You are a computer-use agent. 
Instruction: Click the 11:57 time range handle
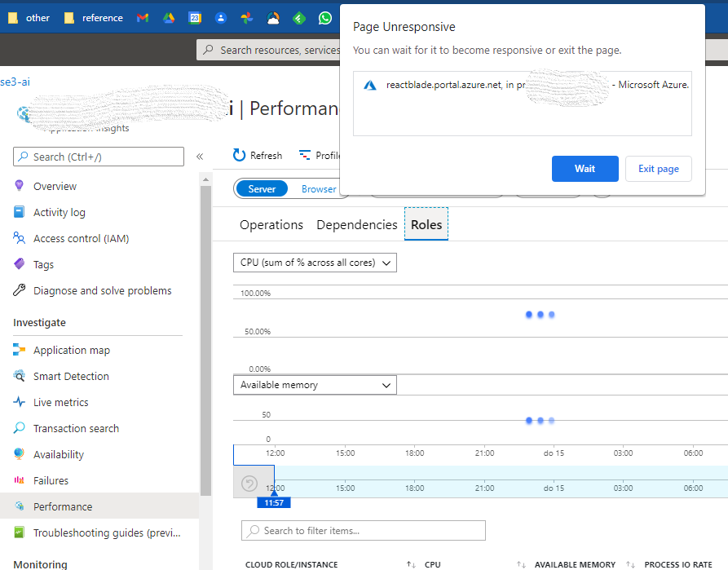point(274,502)
